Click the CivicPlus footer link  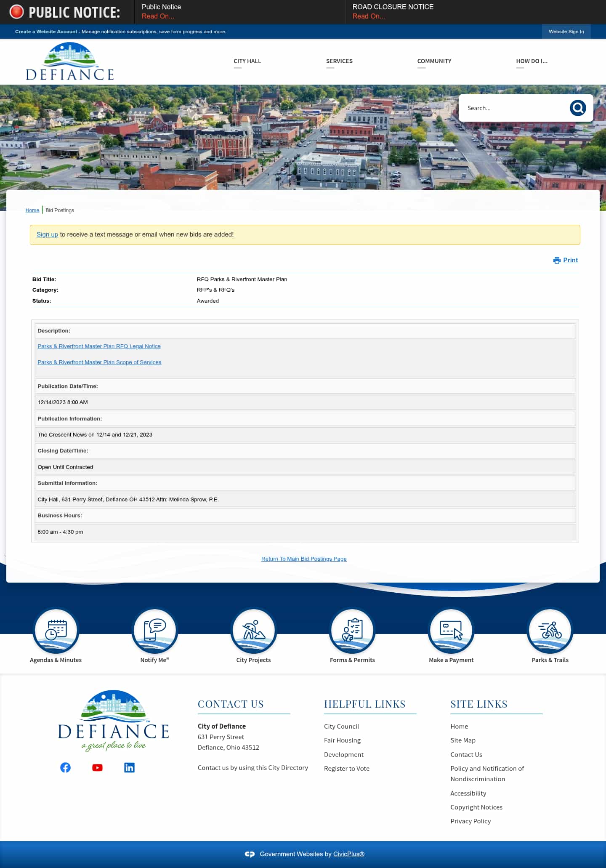pyautogui.click(x=349, y=854)
